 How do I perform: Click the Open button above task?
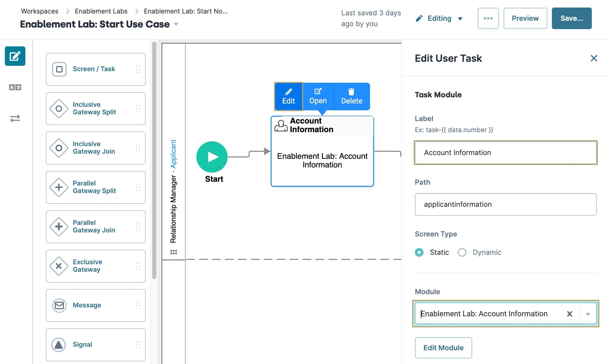point(318,97)
